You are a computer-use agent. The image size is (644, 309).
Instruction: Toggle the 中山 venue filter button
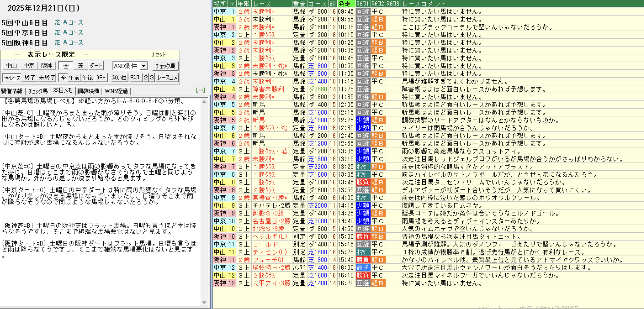tap(11, 66)
